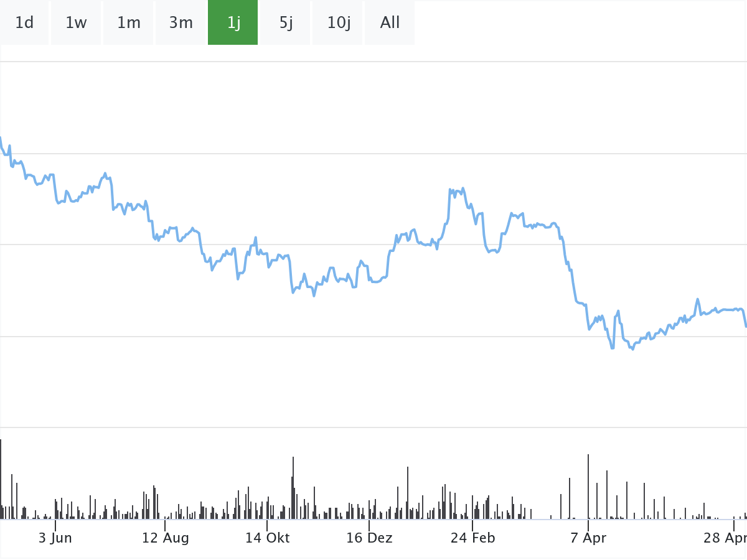This screenshot has height=560, width=747.
Task: Select the 14 Okt date marker
Action: (x=267, y=538)
